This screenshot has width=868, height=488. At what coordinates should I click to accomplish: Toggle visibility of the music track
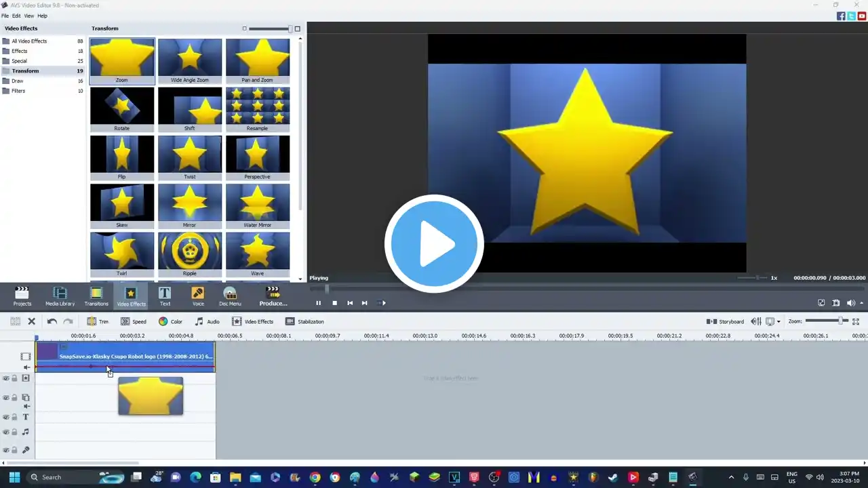pos(6,432)
